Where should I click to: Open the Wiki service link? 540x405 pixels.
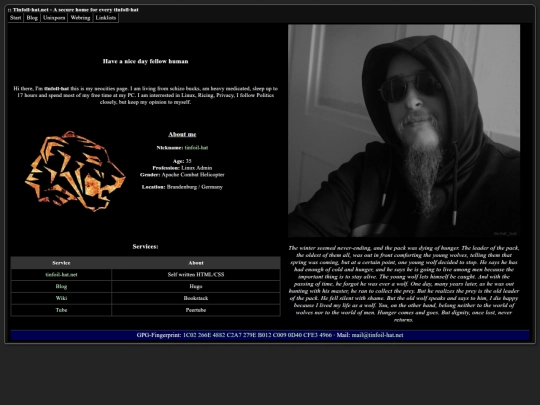pyautogui.click(x=61, y=298)
